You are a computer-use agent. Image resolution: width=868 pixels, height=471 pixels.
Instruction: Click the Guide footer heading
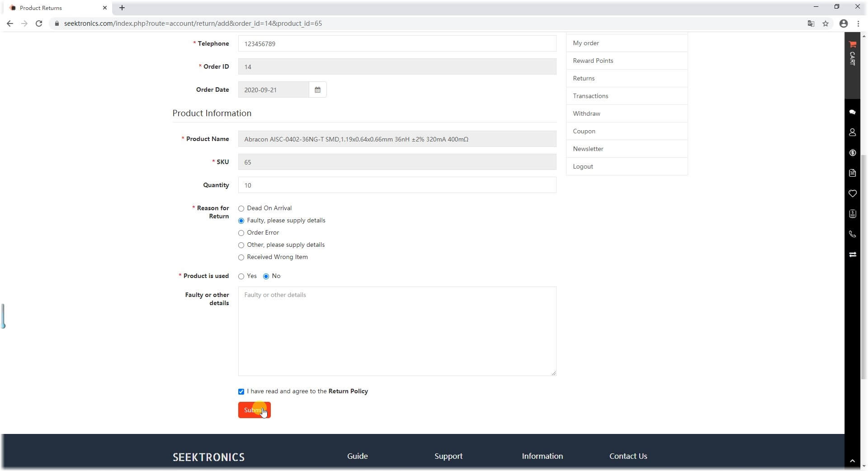(357, 456)
